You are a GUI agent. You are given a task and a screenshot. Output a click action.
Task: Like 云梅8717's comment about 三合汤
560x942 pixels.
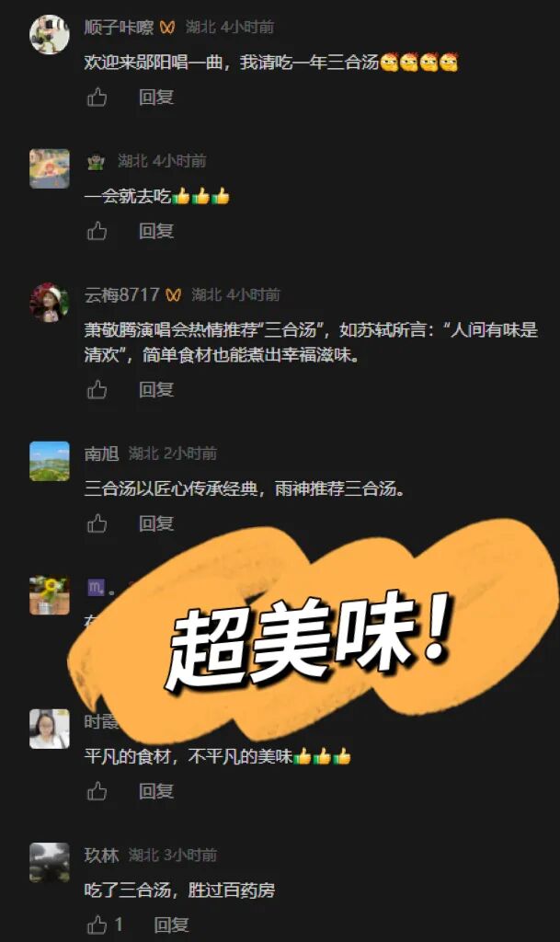(x=97, y=390)
